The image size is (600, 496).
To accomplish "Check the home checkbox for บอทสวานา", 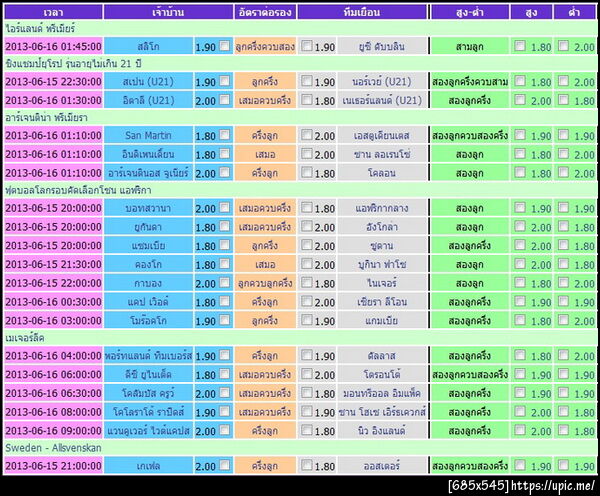I will [x=225, y=207].
